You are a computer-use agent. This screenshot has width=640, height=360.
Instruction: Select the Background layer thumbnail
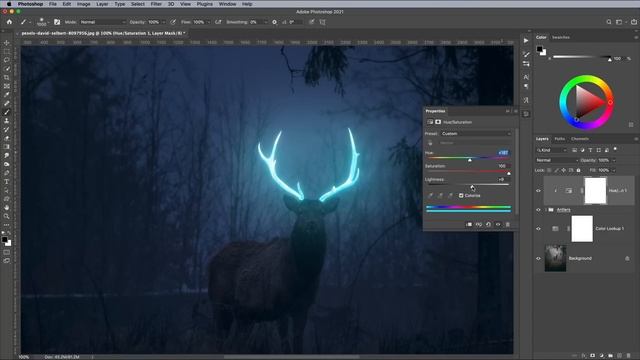[x=556, y=258]
